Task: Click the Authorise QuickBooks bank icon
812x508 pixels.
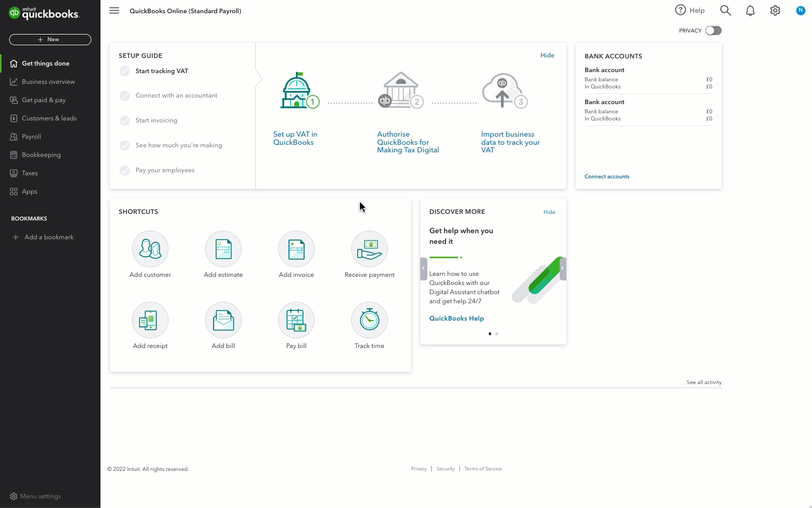Action: point(401,90)
